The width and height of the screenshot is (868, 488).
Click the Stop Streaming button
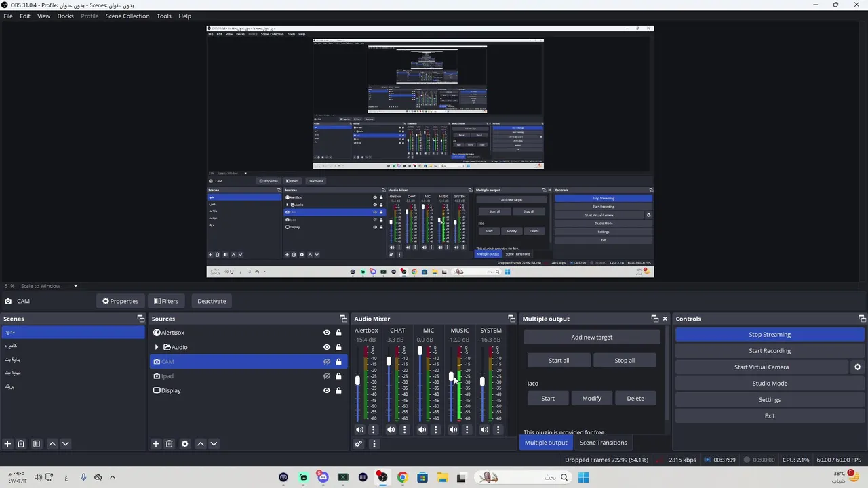point(770,335)
